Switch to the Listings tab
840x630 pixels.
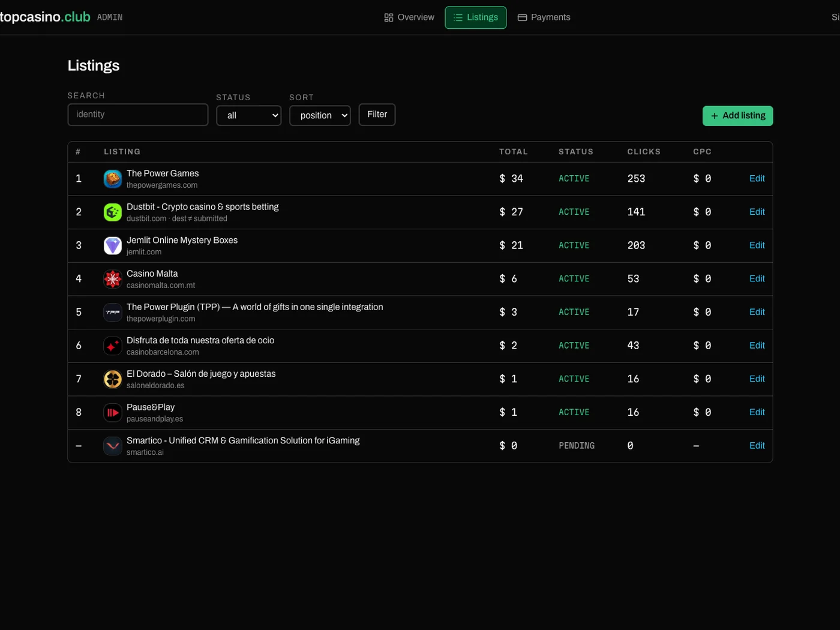(476, 17)
